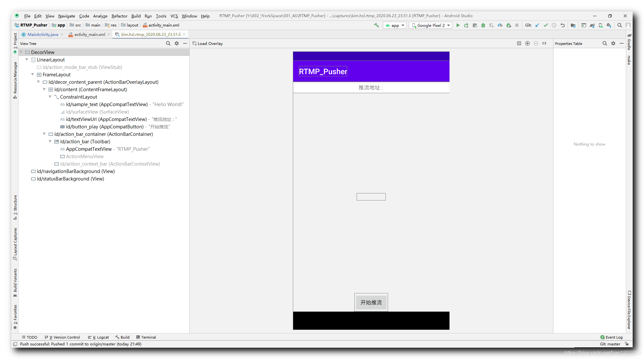Open the Android profiler gauge icon
644x359 pixels.
coord(500,25)
